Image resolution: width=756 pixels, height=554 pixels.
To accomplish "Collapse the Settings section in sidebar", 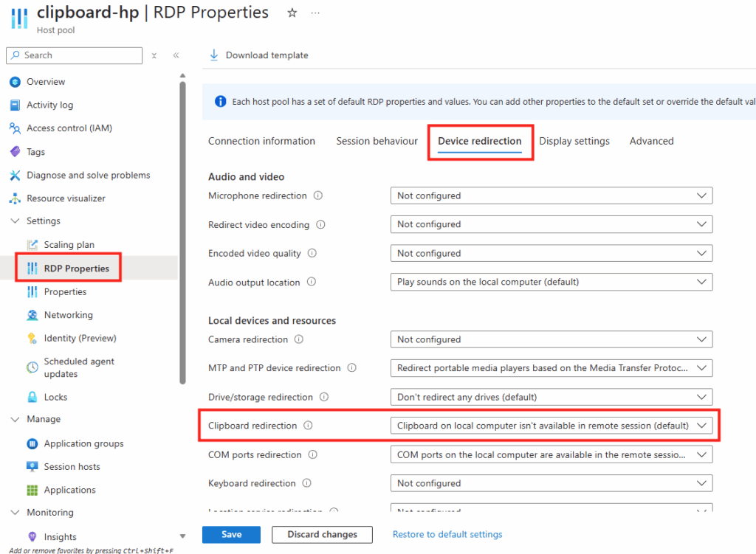I will 16,221.
